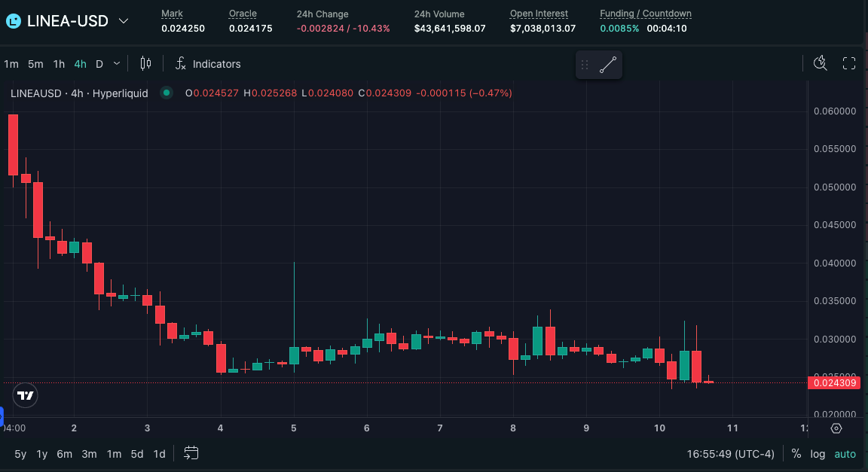
Task: Set date range to 6m
Action: (x=64, y=454)
